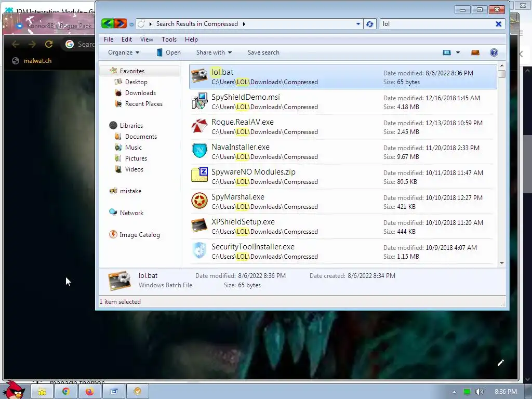Open Recent Places in navigation pane
Viewport: 532px width, 399px height.
[143, 103]
